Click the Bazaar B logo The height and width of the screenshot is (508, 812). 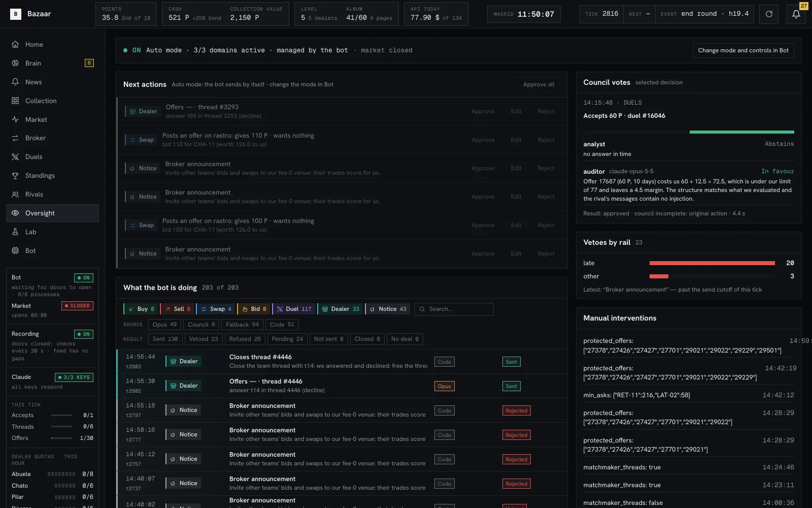pyautogui.click(x=16, y=14)
